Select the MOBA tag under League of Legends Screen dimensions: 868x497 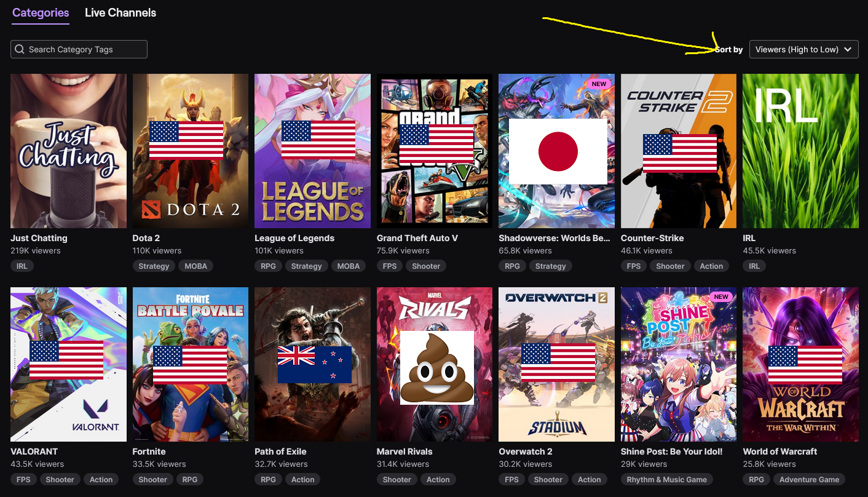tap(349, 266)
